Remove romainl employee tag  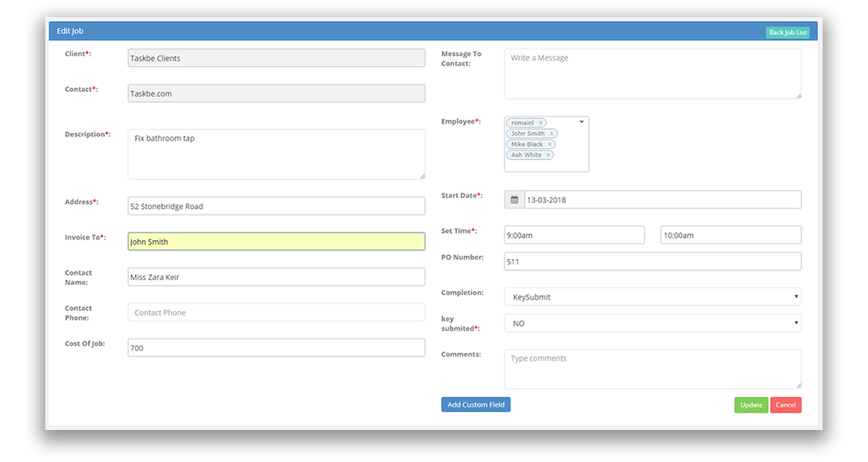point(540,123)
